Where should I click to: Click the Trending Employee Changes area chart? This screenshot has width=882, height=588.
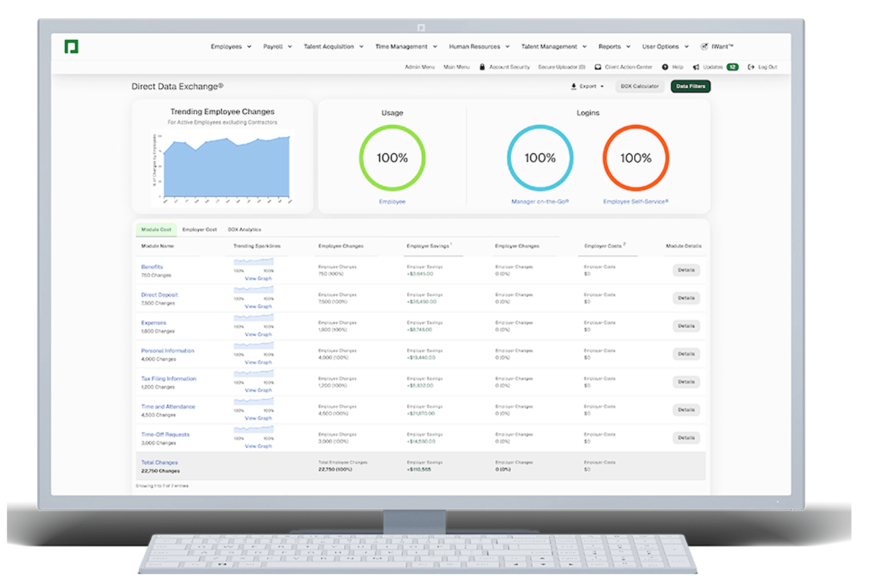[226, 167]
